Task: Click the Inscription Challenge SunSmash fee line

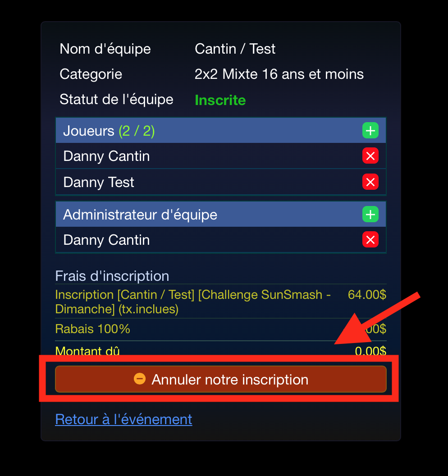Action: 221,302
